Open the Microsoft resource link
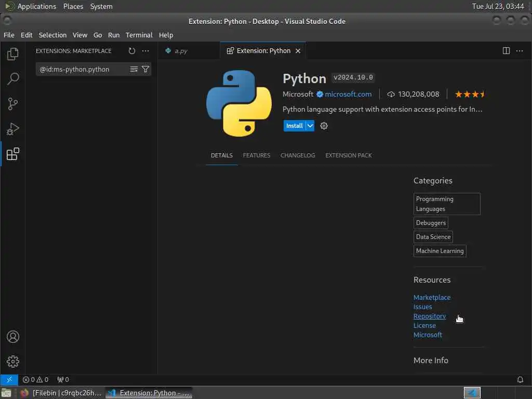Viewport: 532px width, 399px height. coord(428,335)
